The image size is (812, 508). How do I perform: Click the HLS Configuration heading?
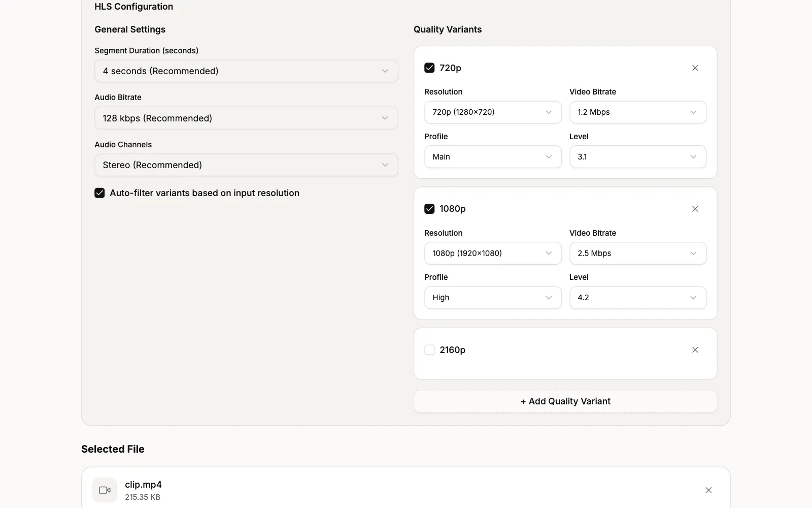(133, 7)
